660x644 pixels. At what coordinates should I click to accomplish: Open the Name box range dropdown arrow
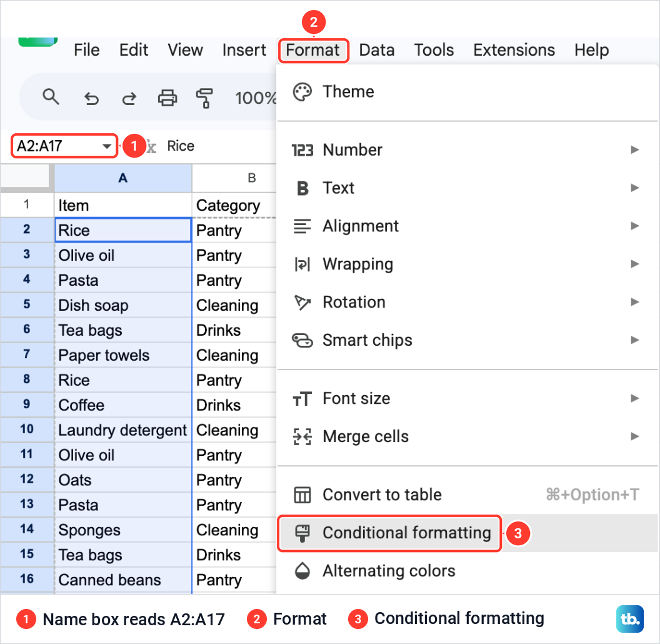(107, 146)
